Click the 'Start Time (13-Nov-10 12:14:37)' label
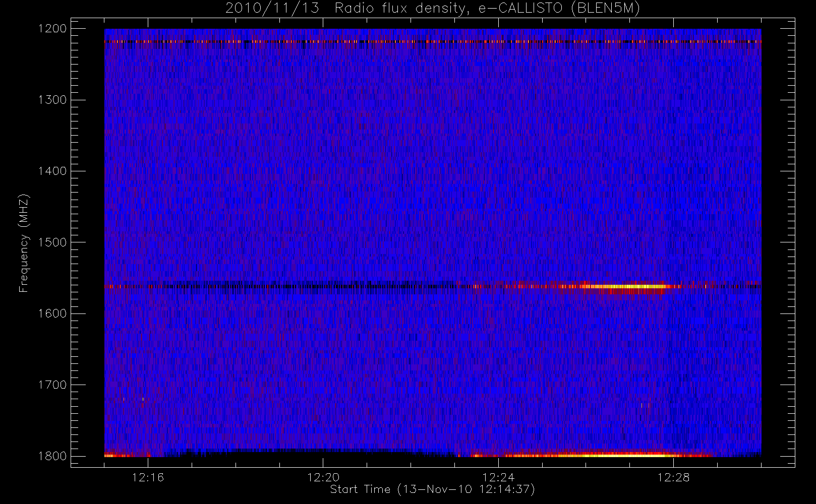This screenshot has width=816, height=504. [432, 489]
